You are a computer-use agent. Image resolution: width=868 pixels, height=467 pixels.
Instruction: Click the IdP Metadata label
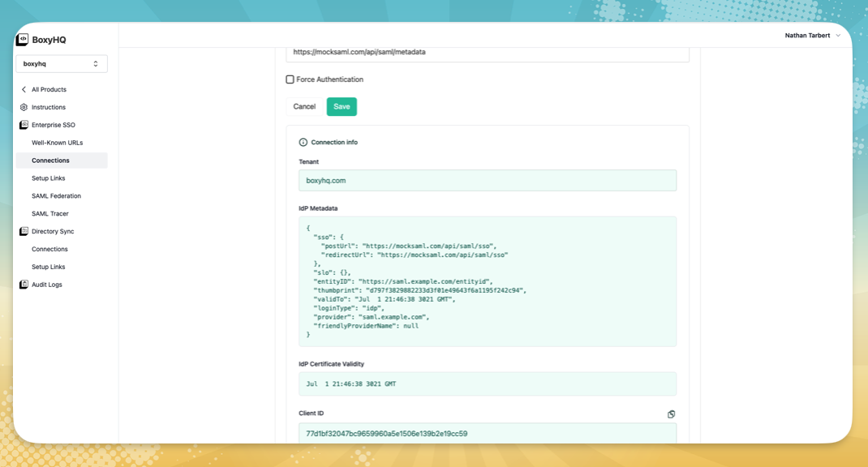[318, 208]
